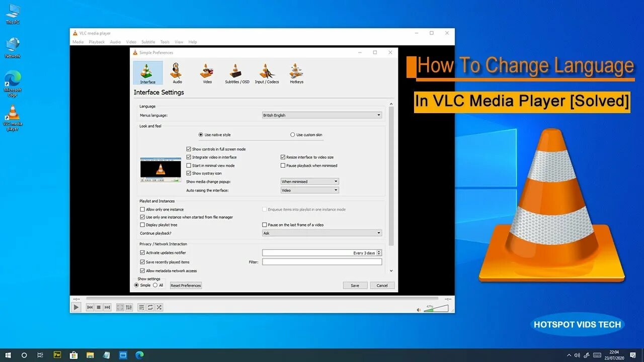Open the Action Center notifications icon
The width and height of the screenshot is (644, 362).
coord(633,355)
